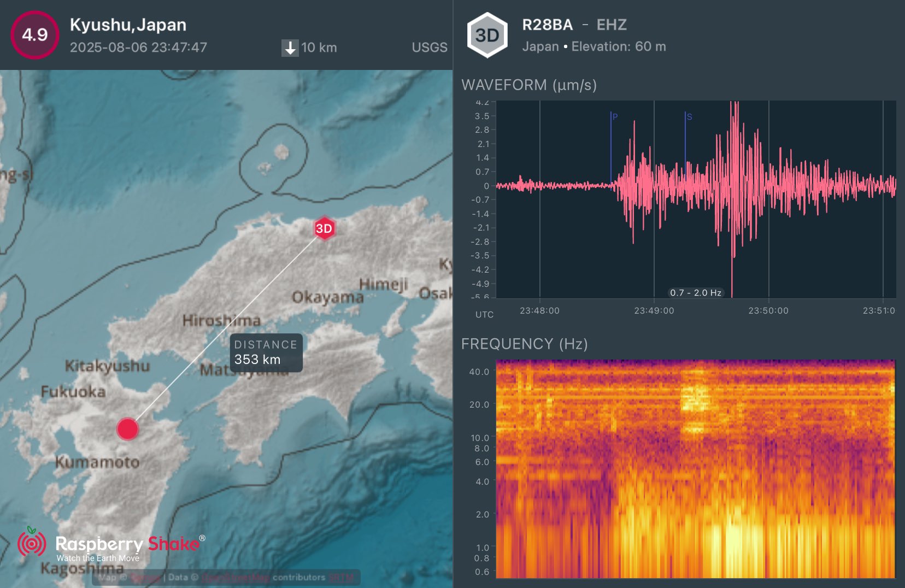Viewport: 905px width, 588px height.
Task: Click the WAVEFORM (µm/s) heading
Action: (x=529, y=85)
